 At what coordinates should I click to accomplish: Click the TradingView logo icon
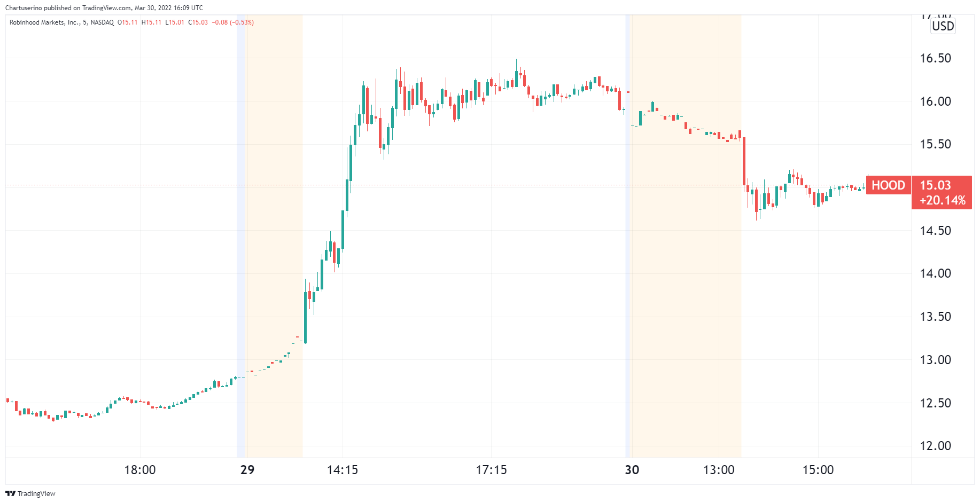pyautogui.click(x=10, y=493)
